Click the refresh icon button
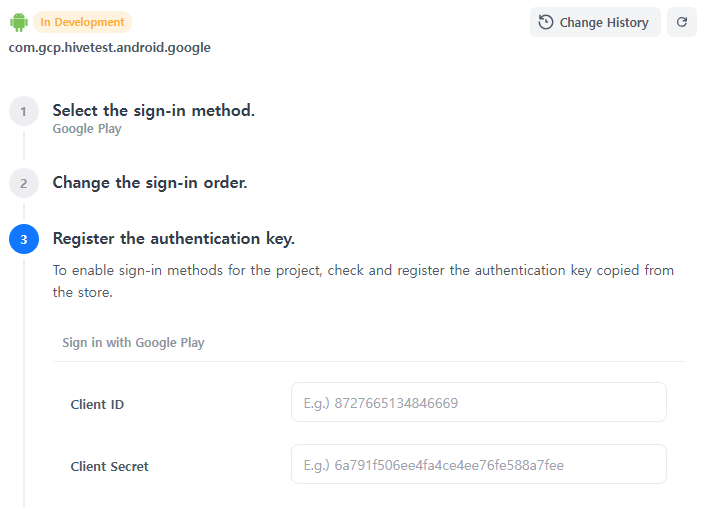The width and height of the screenshot is (710, 524). tap(682, 22)
